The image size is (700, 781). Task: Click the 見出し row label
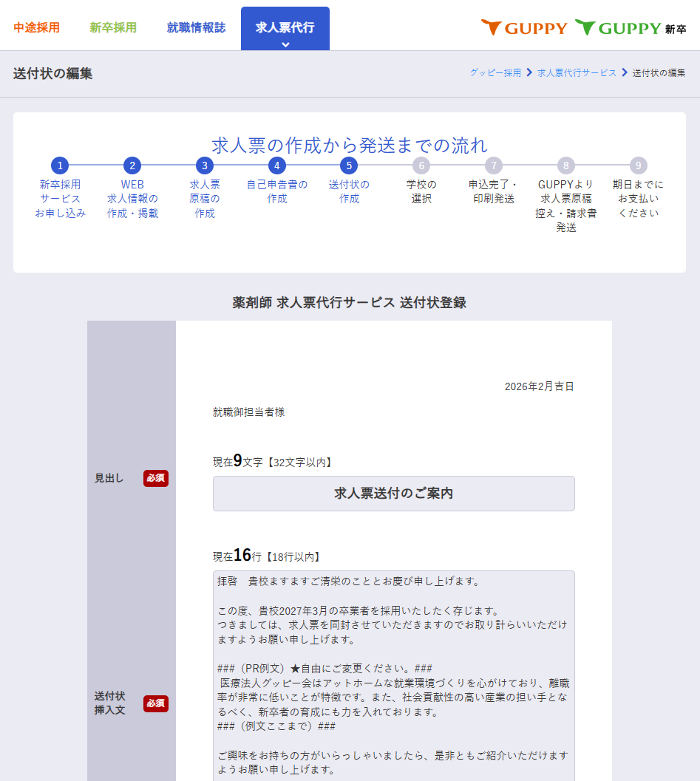click(x=109, y=478)
